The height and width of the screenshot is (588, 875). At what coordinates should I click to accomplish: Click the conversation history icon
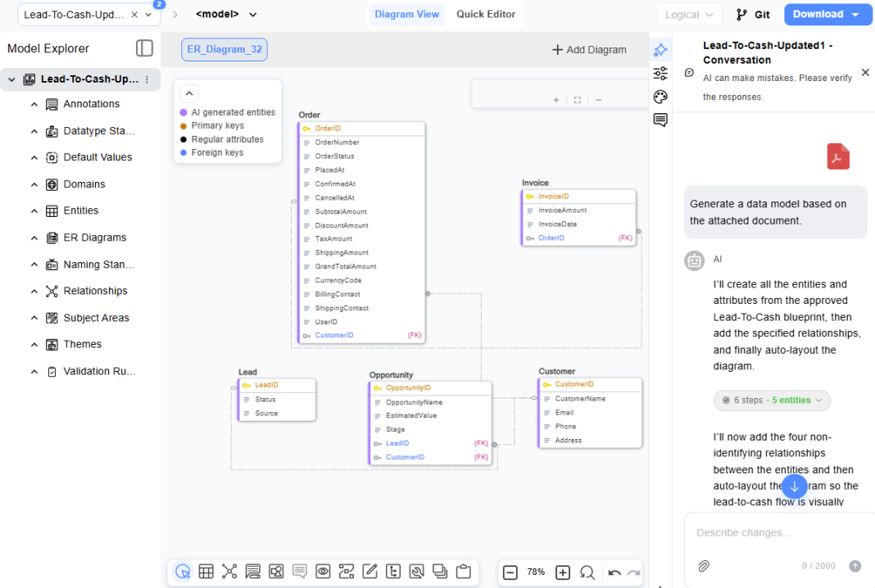pyautogui.click(x=689, y=73)
